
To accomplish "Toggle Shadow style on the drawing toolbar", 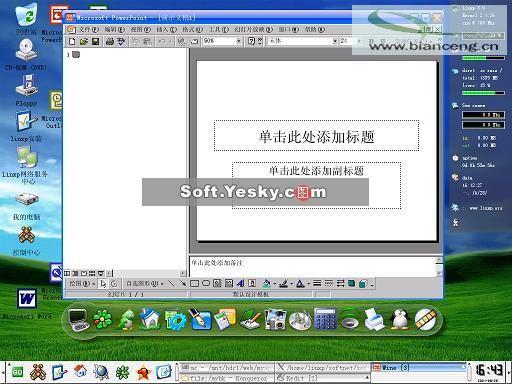I will click(351, 284).
